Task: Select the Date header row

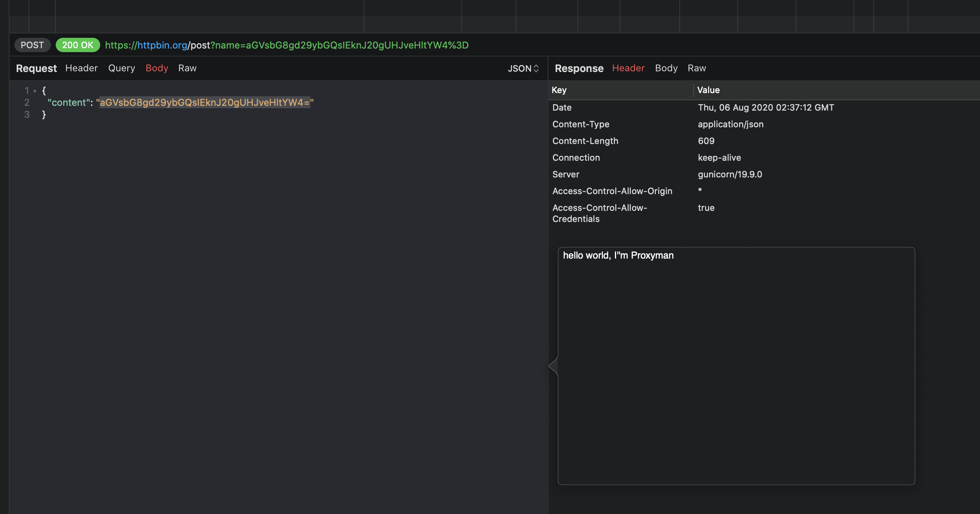Action: point(562,107)
